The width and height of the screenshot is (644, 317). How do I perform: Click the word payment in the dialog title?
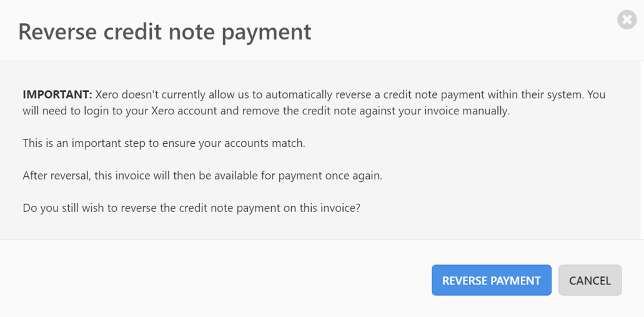click(266, 33)
